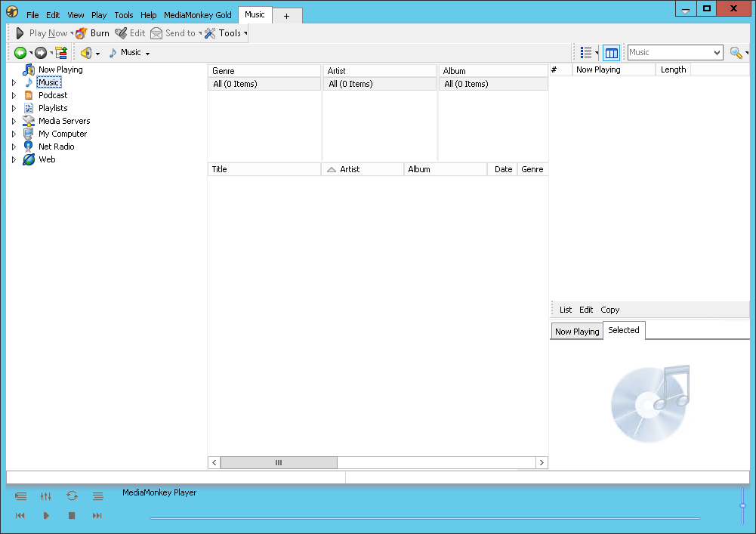756x534 pixels.
Task: Open the Copy menu in Now Playing panel
Action: coord(610,310)
